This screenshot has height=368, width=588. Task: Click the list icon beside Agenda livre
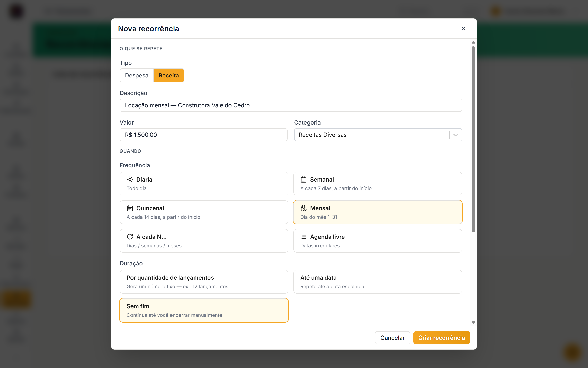[303, 237]
